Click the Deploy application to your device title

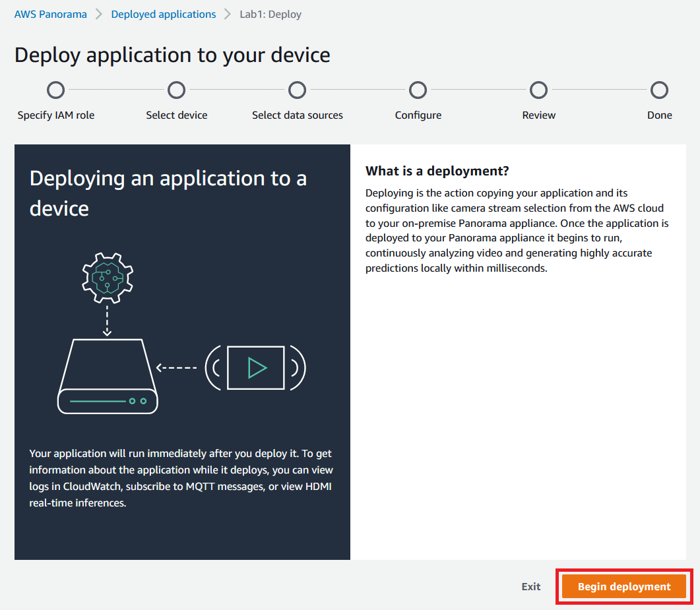pyautogui.click(x=172, y=55)
